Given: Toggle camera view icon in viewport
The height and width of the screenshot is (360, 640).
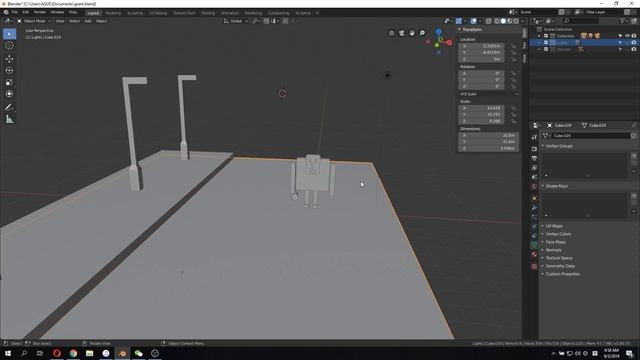Looking at the screenshot, I should (402, 33).
